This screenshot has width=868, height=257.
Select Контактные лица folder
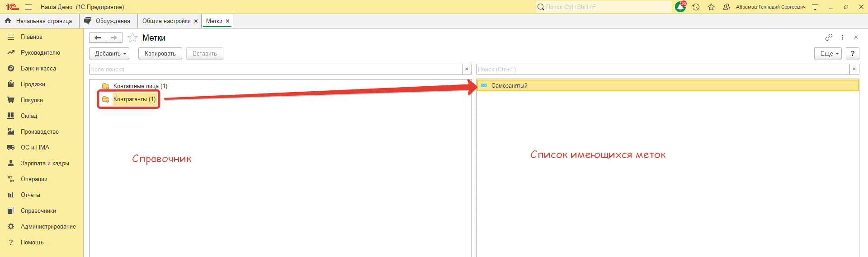[x=140, y=86]
